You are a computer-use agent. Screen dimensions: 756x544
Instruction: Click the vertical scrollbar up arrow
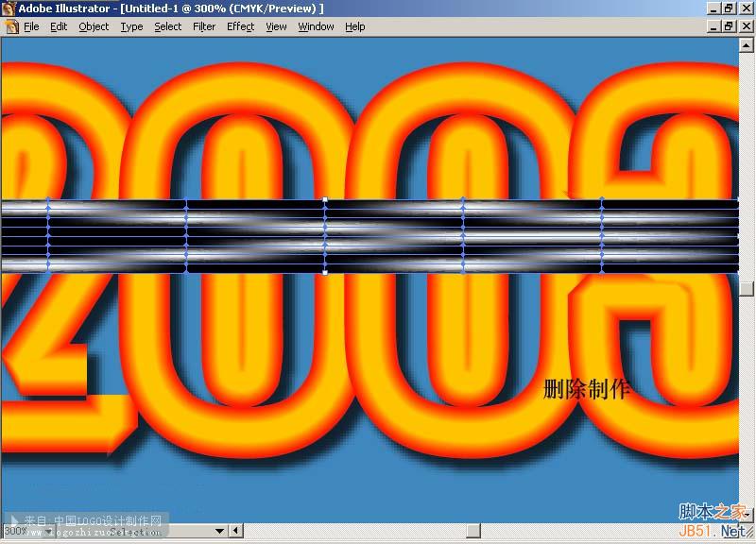(746, 45)
